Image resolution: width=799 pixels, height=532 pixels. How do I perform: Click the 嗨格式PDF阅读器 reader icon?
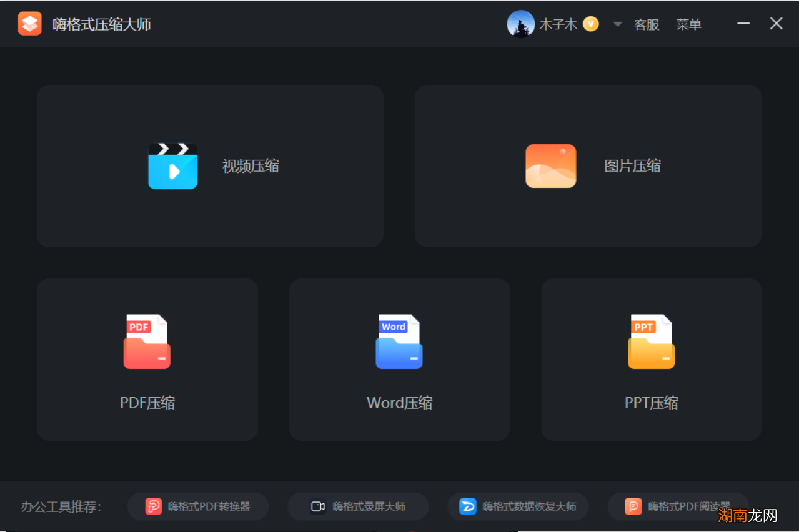(633, 506)
